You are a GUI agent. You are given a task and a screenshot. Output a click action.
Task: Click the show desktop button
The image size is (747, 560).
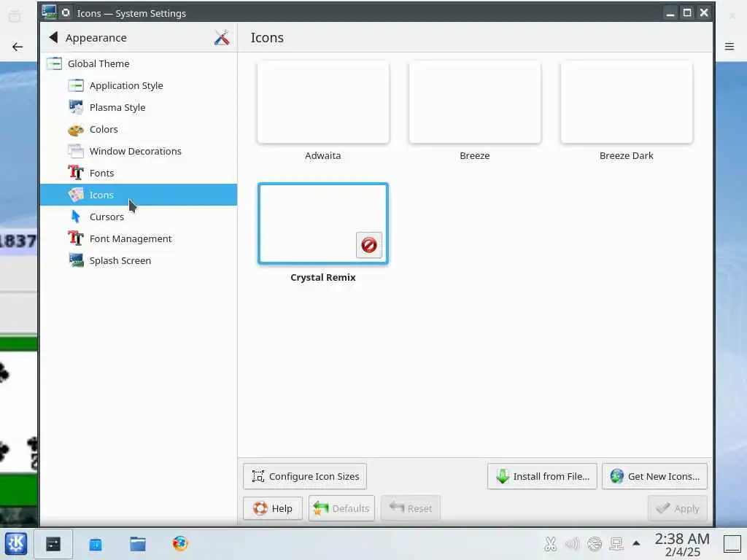pos(732,544)
